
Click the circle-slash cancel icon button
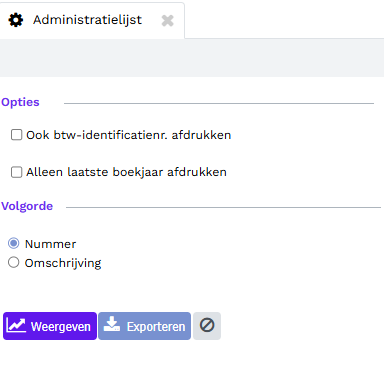[x=207, y=326]
